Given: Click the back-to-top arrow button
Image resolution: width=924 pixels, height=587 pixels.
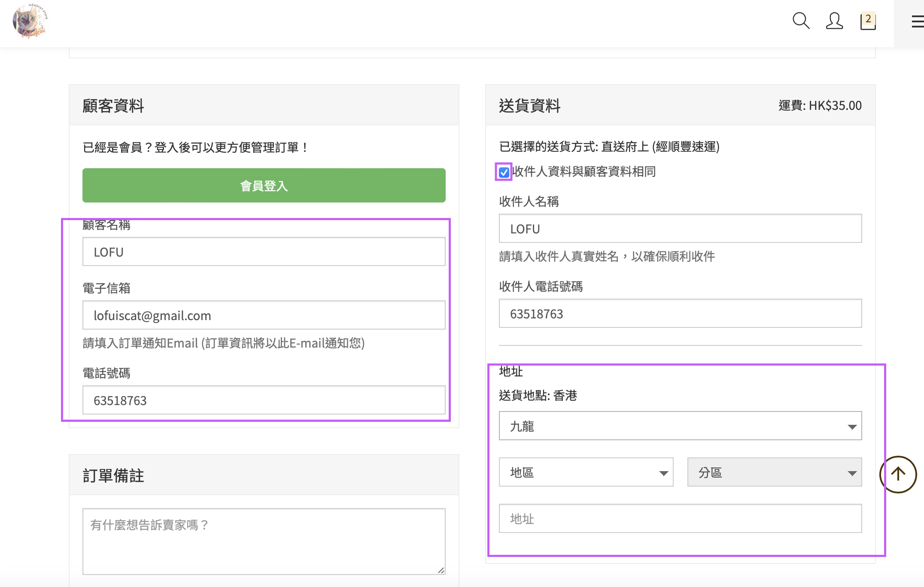Looking at the screenshot, I should (898, 474).
